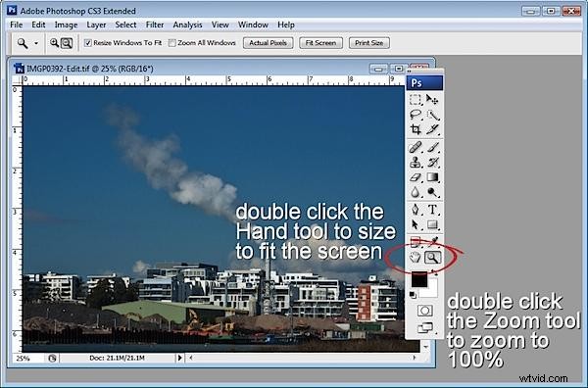
Task: Select the Eraser tool
Action: [416, 177]
